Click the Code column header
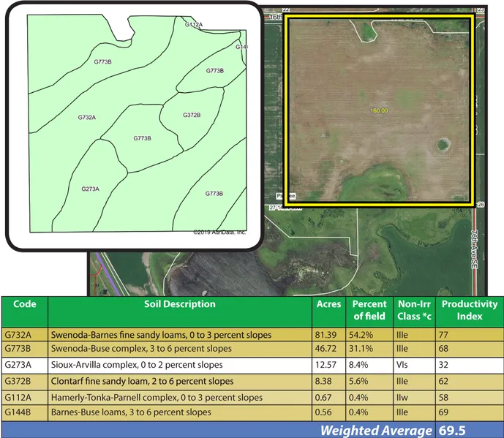This screenshot has height=438, width=504. point(15,304)
